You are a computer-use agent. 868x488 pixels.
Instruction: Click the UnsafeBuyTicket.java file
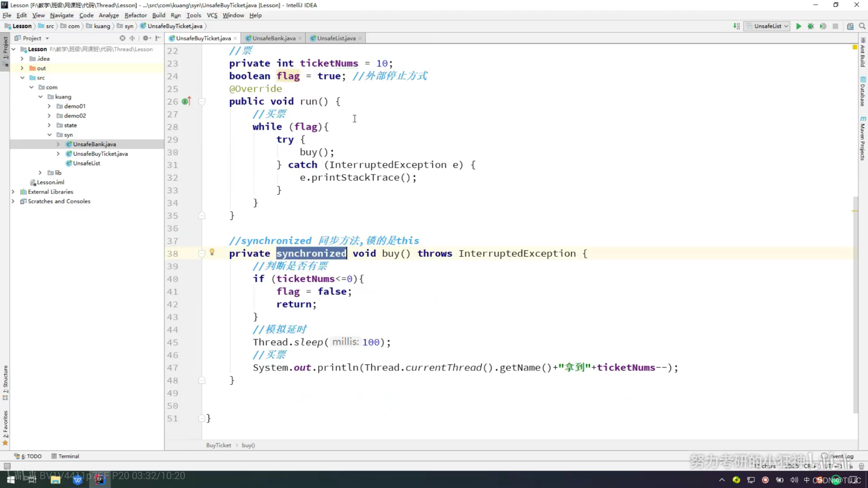point(100,153)
